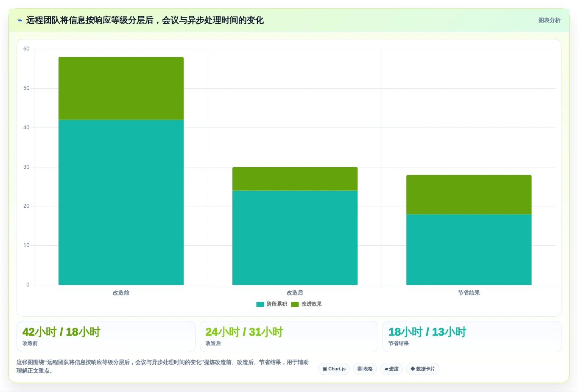The image size is (578, 392).
Task: Click the y-axis value 60
Action: point(26,49)
